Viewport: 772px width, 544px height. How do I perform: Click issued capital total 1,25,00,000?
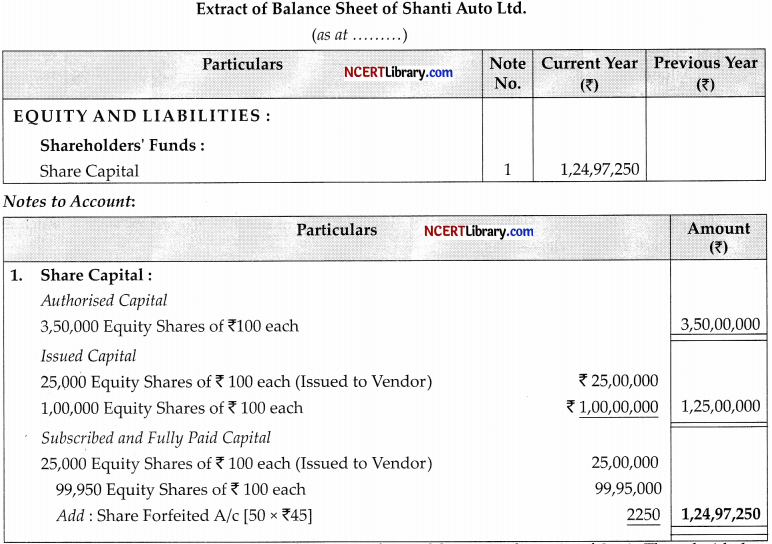click(x=720, y=406)
